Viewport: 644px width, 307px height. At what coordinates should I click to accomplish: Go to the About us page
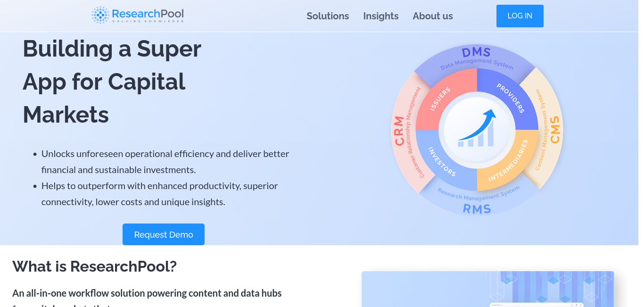[433, 16]
